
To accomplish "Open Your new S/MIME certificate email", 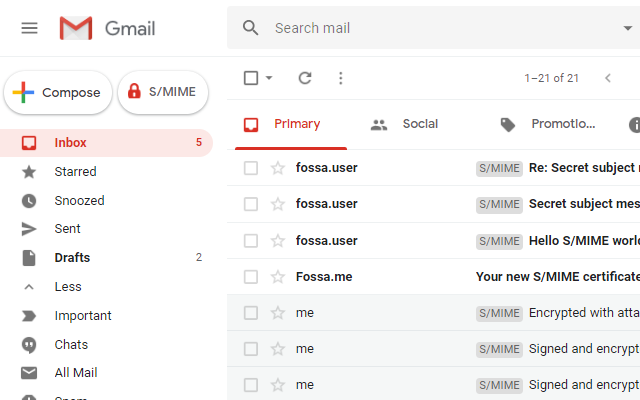I will pyautogui.click(x=433, y=277).
